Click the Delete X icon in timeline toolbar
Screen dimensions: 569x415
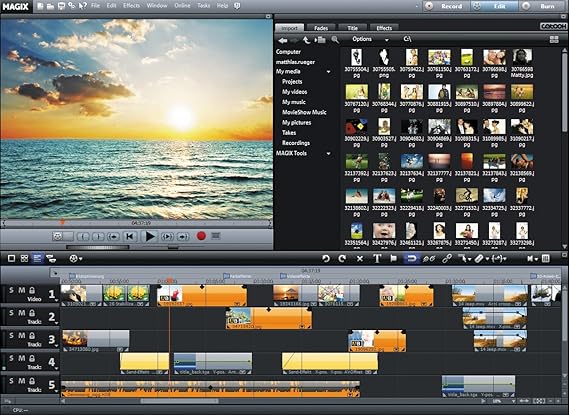[x=360, y=258]
